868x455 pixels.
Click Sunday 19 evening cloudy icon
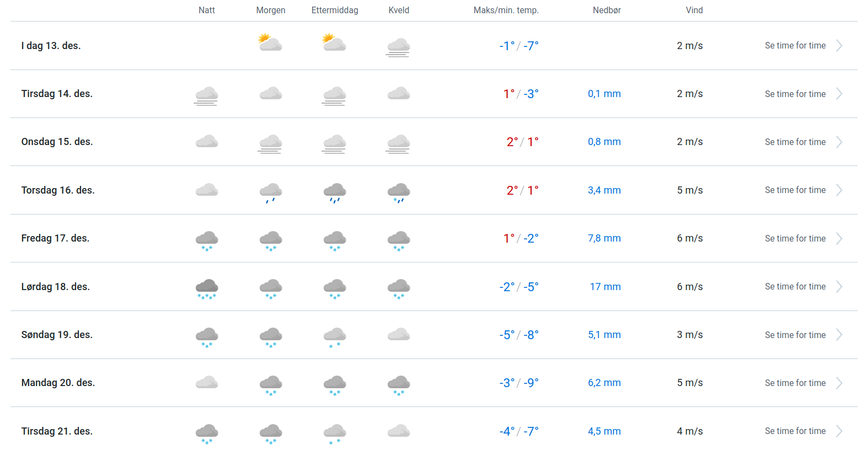[x=399, y=334]
